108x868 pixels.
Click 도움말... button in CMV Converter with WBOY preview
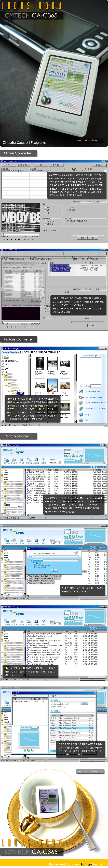click(x=99, y=165)
